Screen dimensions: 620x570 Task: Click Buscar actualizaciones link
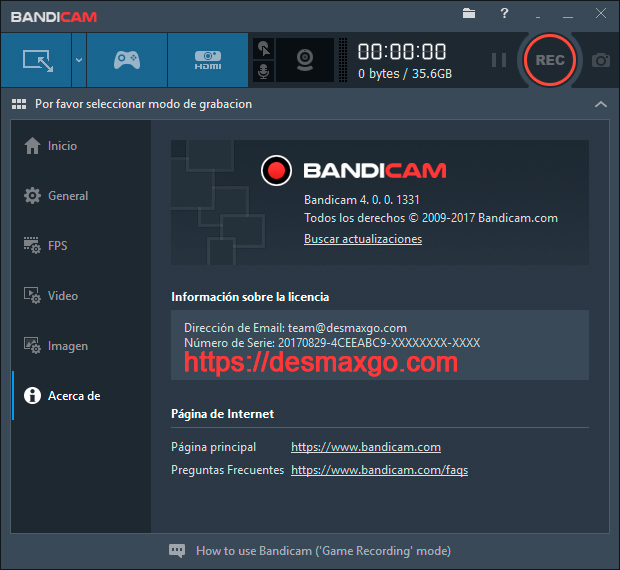pyautogui.click(x=363, y=239)
